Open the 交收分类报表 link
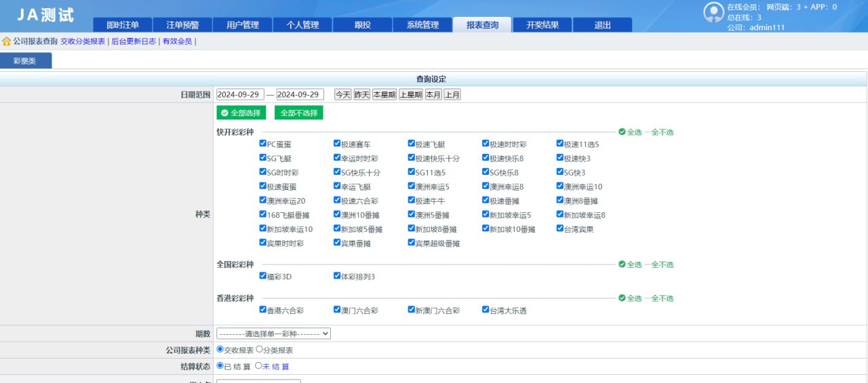This screenshot has height=383, width=868. coord(83,41)
